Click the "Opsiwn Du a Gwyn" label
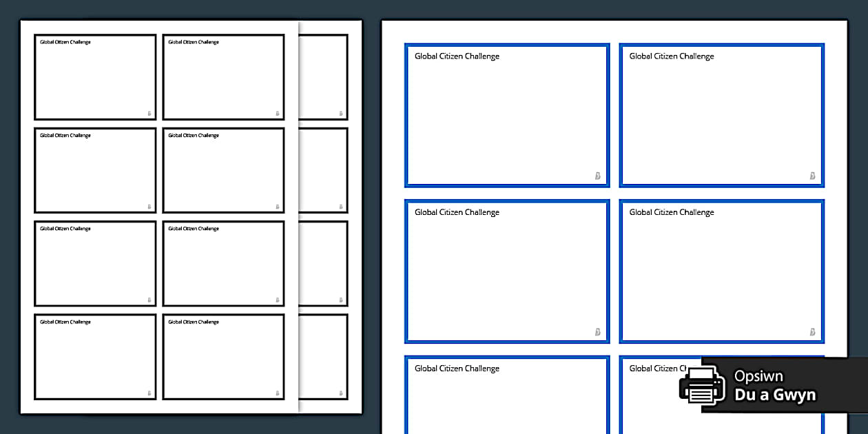The image size is (868, 434). tap(775, 386)
